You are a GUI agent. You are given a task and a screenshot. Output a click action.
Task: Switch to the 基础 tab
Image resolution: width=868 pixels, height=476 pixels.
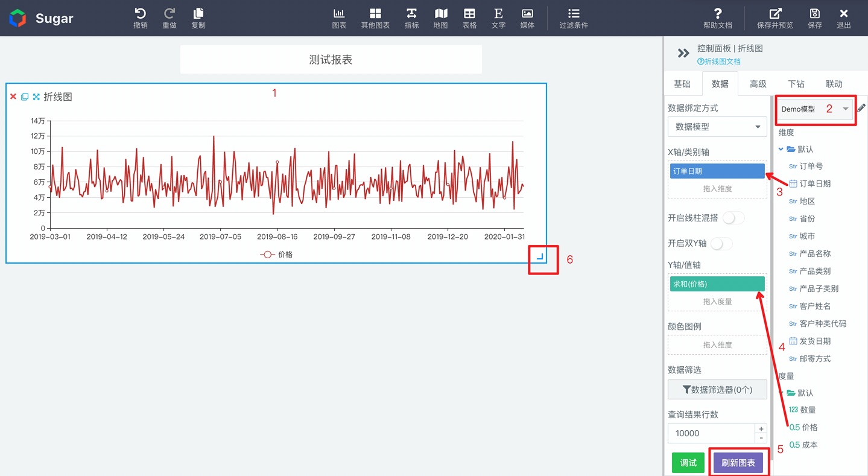[682, 84]
